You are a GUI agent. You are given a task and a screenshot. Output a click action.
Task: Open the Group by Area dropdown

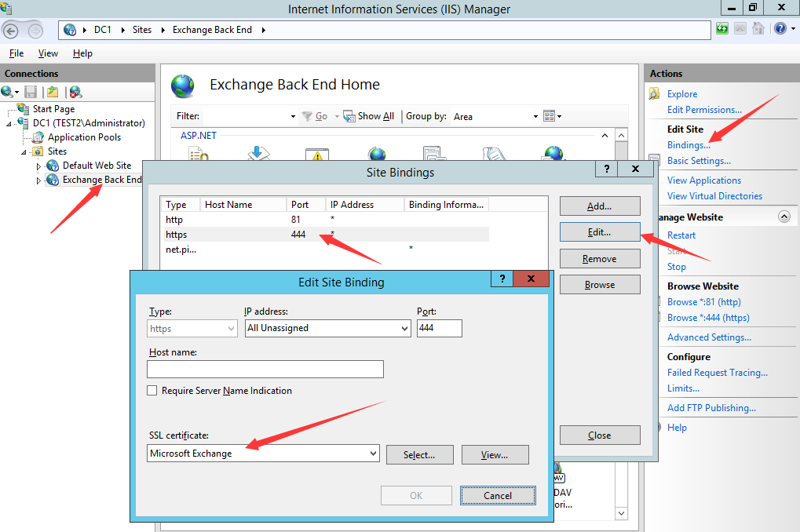[535, 116]
